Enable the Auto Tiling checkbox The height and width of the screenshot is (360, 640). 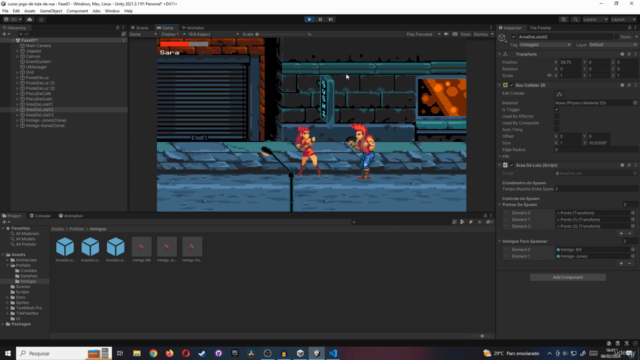[x=556, y=130]
